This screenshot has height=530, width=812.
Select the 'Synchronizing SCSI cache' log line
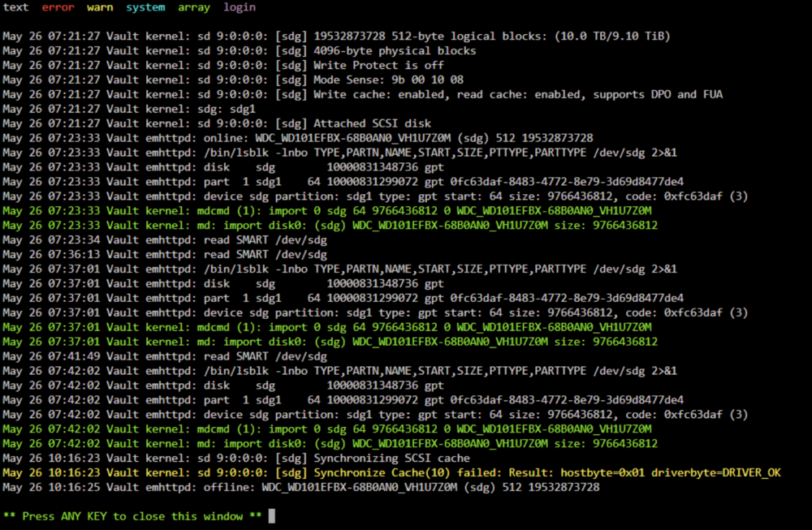(x=236, y=458)
